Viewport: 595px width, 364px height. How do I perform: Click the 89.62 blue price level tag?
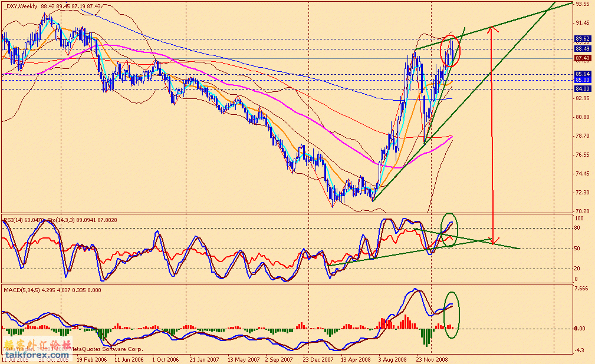point(583,39)
